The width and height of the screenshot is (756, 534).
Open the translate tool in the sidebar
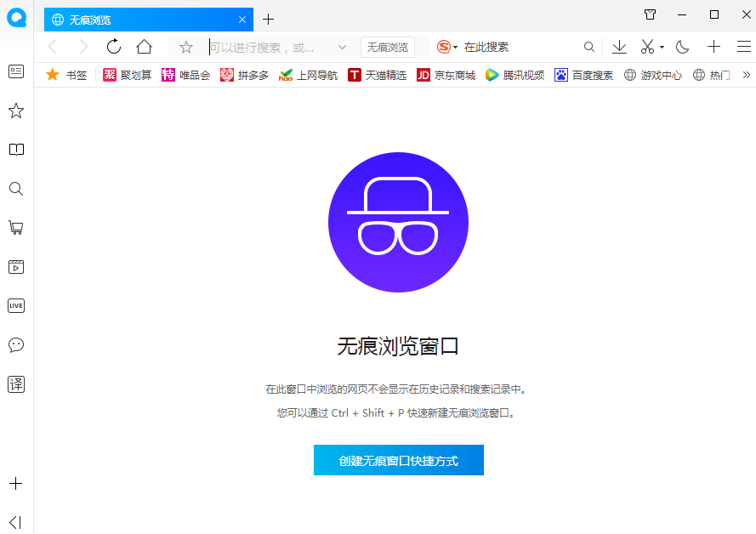pos(15,384)
